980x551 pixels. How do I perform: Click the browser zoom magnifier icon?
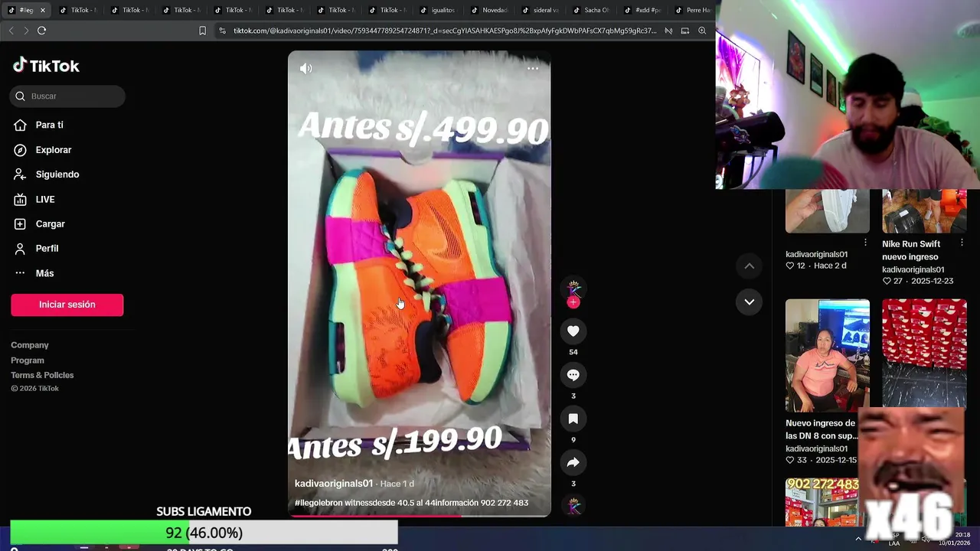[x=702, y=31]
